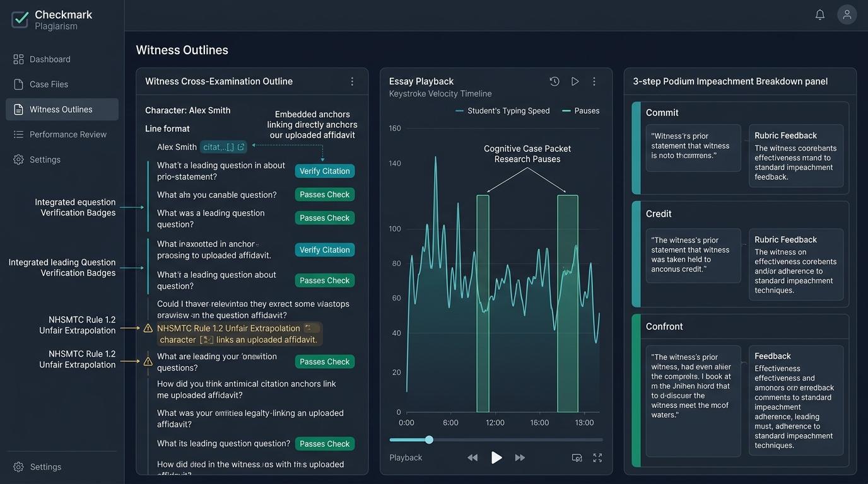Click the Rubric Feedback box in Credit
The image size is (868, 484).
tap(796, 265)
